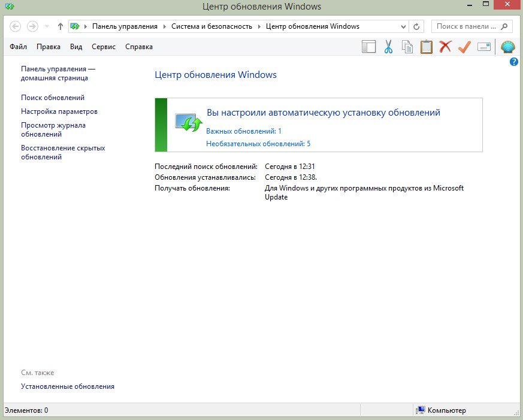Click the clipboard Paste toolbar icon
The image size is (523, 420).
tap(426, 47)
